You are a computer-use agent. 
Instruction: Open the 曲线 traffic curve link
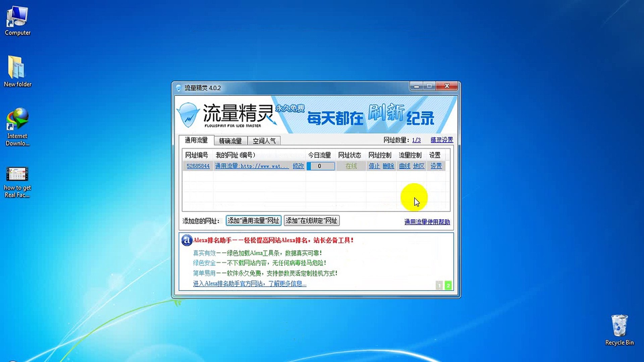tap(405, 166)
